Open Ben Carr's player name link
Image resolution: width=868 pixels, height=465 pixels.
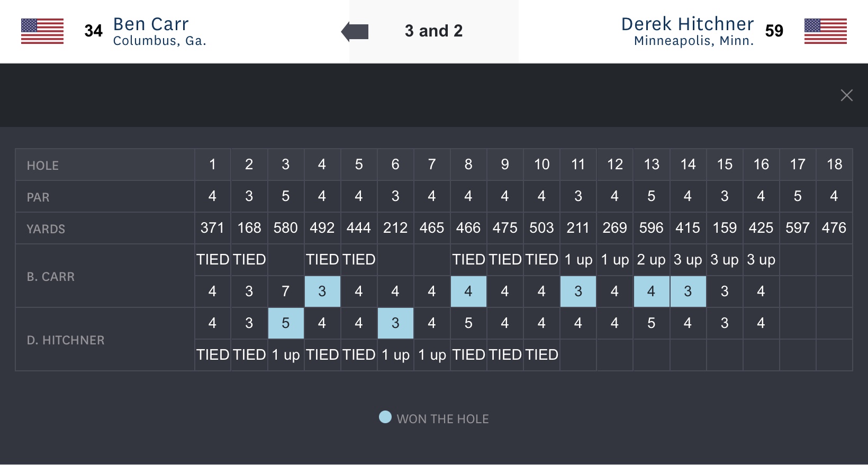[x=151, y=24]
